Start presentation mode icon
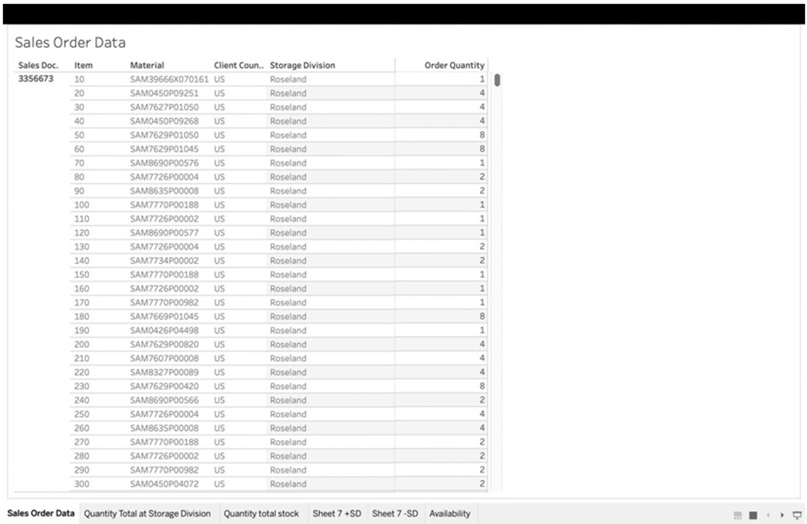This screenshot has width=807, height=524. point(797,515)
